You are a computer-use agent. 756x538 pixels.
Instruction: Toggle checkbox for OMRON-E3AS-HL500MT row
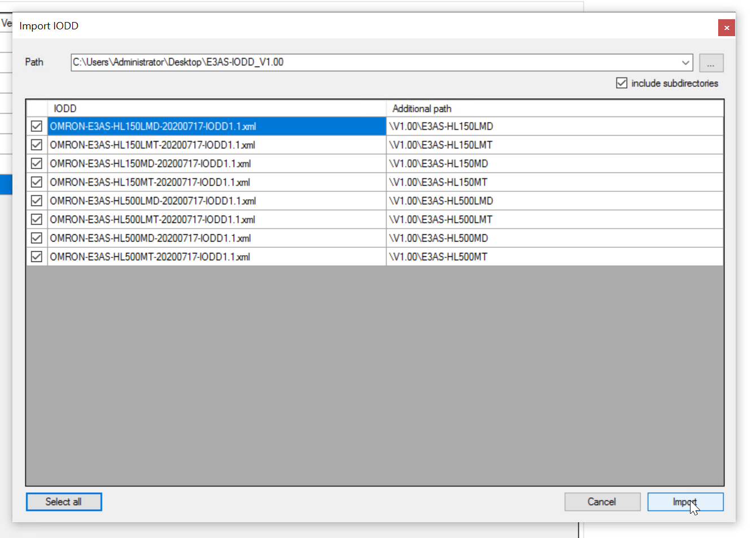click(37, 257)
